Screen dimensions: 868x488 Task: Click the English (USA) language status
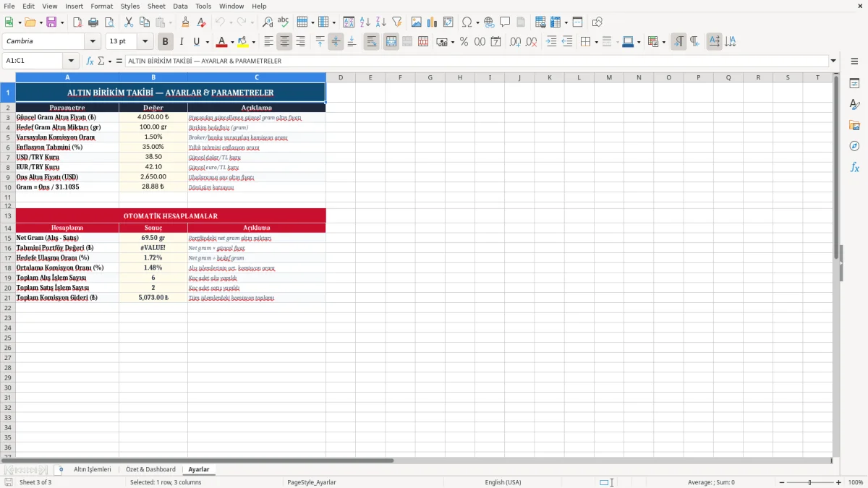[503, 482]
